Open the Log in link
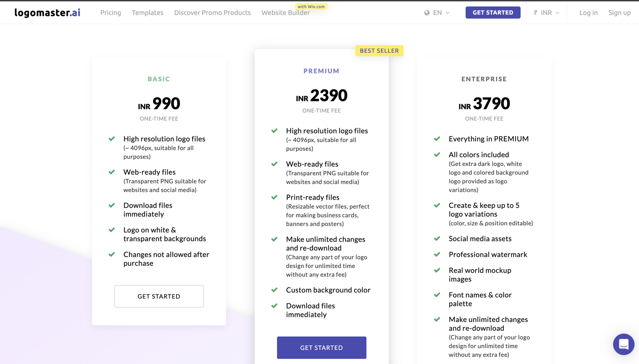639x364 pixels. pos(589,13)
